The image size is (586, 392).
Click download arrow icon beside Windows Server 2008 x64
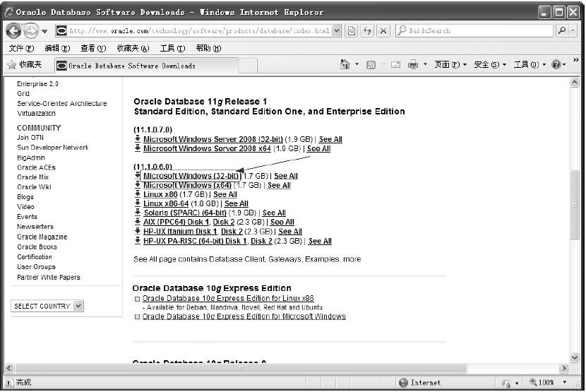pyautogui.click(x=138, y=148)
